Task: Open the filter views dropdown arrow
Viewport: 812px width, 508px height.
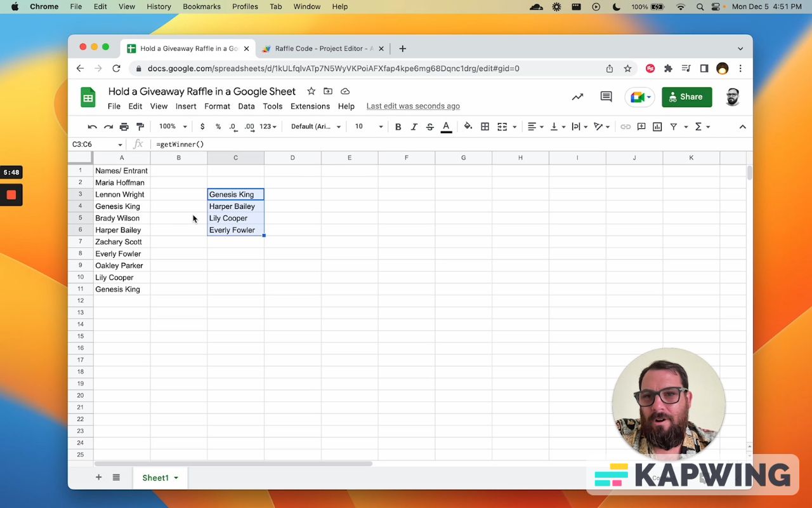Action: click(x=686, y=127)
